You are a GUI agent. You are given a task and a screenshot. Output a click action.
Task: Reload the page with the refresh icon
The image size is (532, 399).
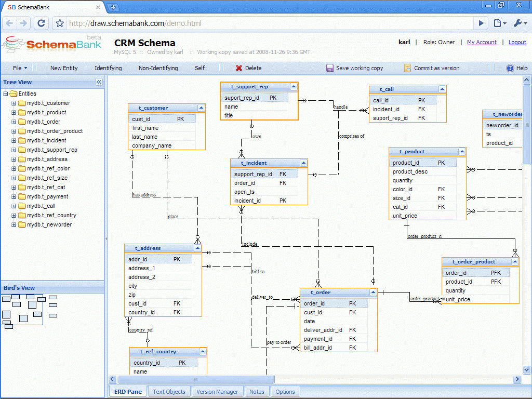coord(41,23)
